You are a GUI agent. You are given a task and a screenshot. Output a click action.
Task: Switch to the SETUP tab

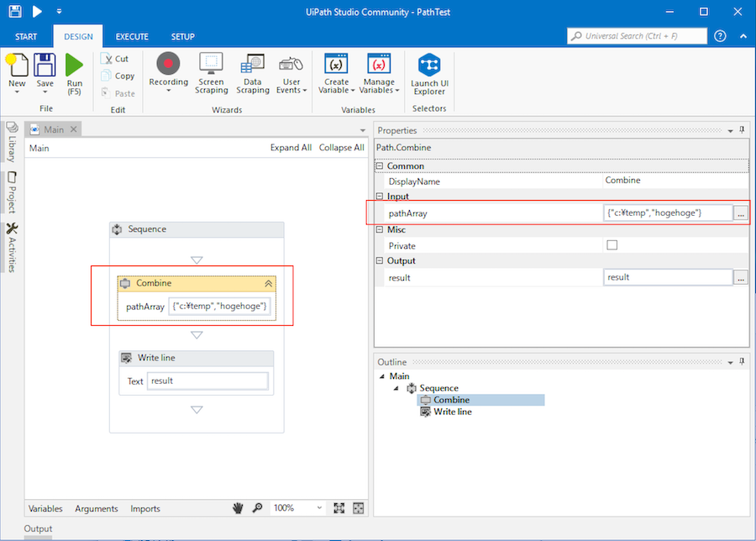tap(183, 37)
